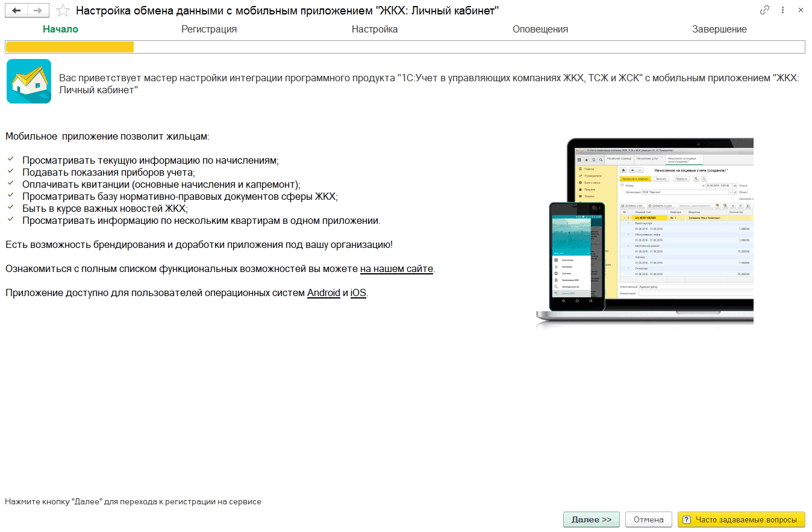Open the Настройка step
812x532 pixels.
(375, 29)
